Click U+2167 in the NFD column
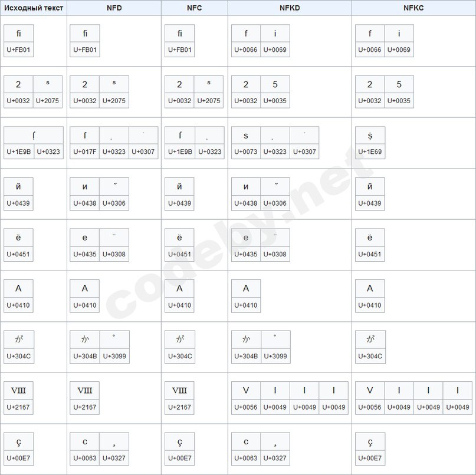Viewport: 476px width, 475px height. 85,407
